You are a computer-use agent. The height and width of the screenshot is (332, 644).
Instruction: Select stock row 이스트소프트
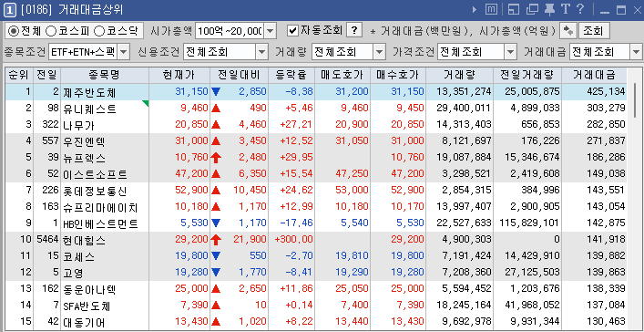pyautogui.click(x=316, y=174)
